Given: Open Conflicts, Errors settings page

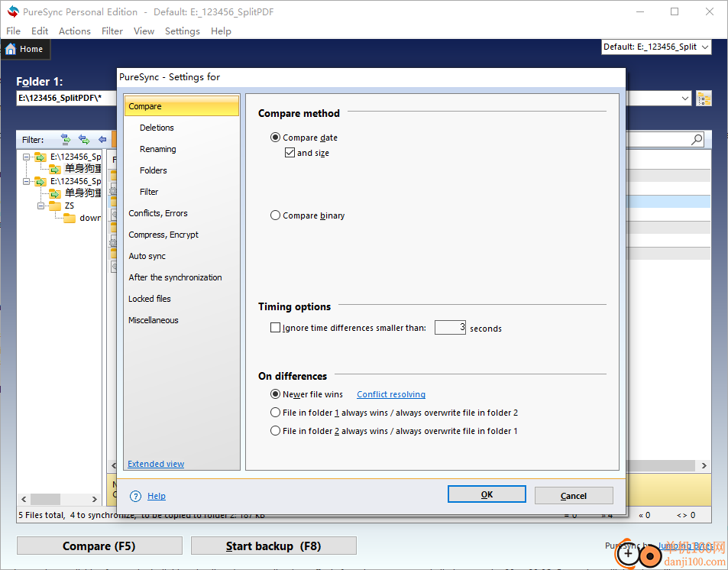Looking at the screenshot, I should point(158,213).
